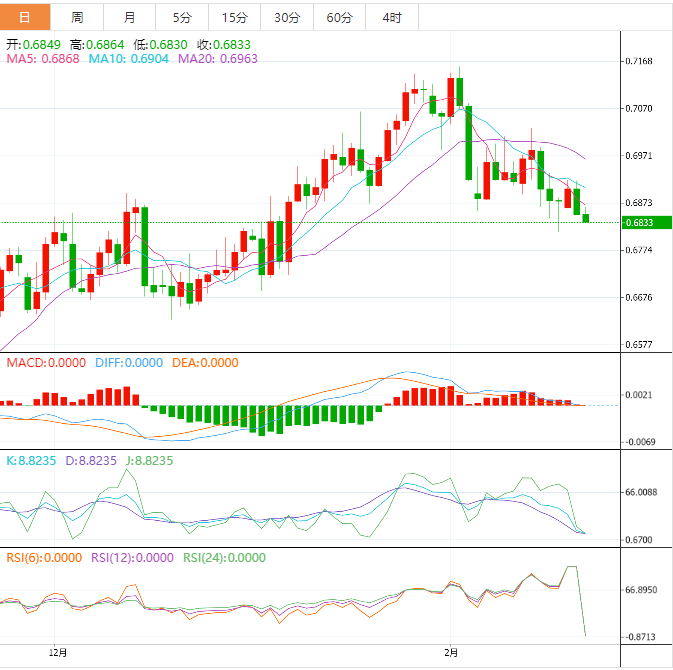This screenshot has height=670, width=673.
Task: Open the 月 monthly chart tab
Action: (x=130, y=17)
